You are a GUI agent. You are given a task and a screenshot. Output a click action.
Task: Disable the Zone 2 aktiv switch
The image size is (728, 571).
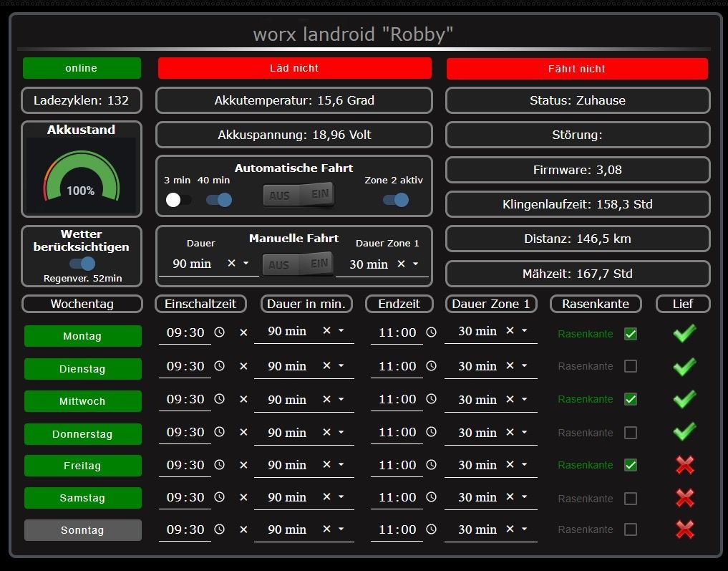click(396, 201)
